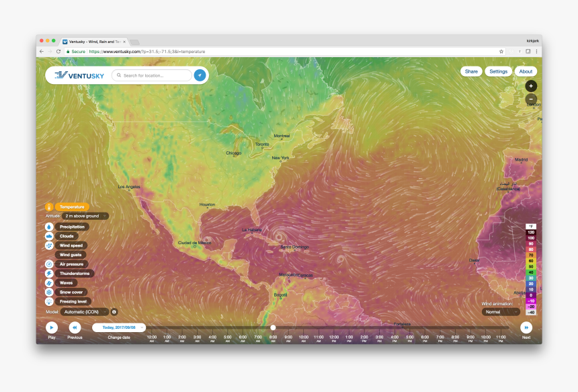Switch to Snow cover layer
Screen dimensions: 578x392
71,292
